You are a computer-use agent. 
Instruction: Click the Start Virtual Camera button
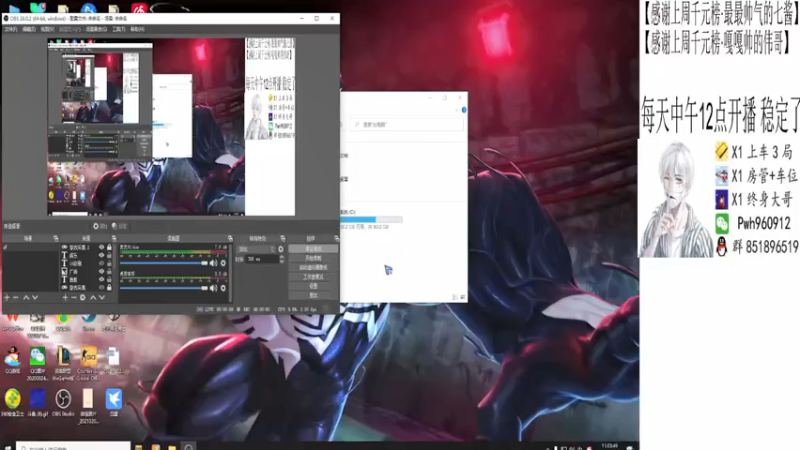click(313, 267)
